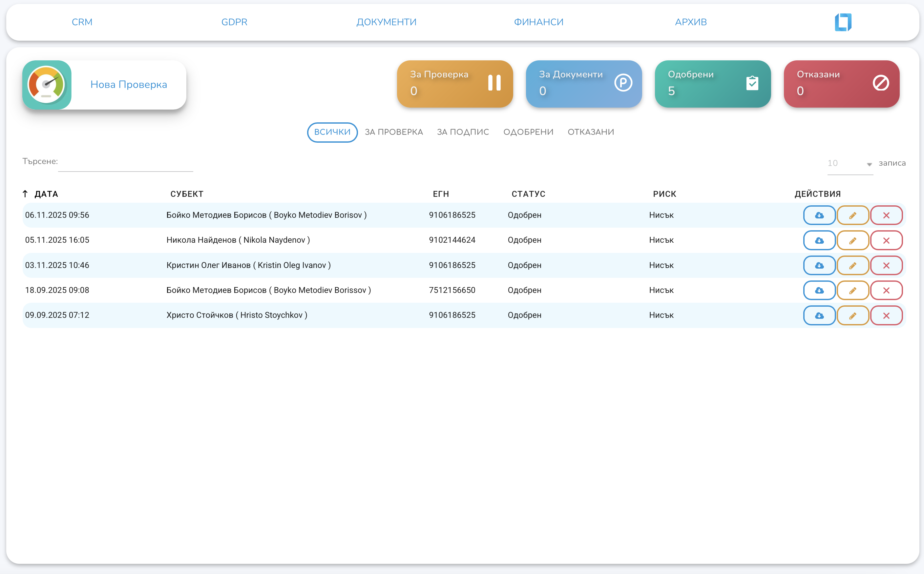
Task: Sort table by ДАТА column arrow
Action: coord(25,194)
